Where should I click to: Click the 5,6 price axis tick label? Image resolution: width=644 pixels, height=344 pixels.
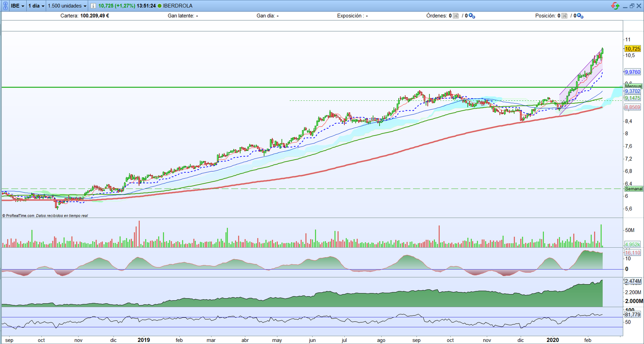click(629, 209)
